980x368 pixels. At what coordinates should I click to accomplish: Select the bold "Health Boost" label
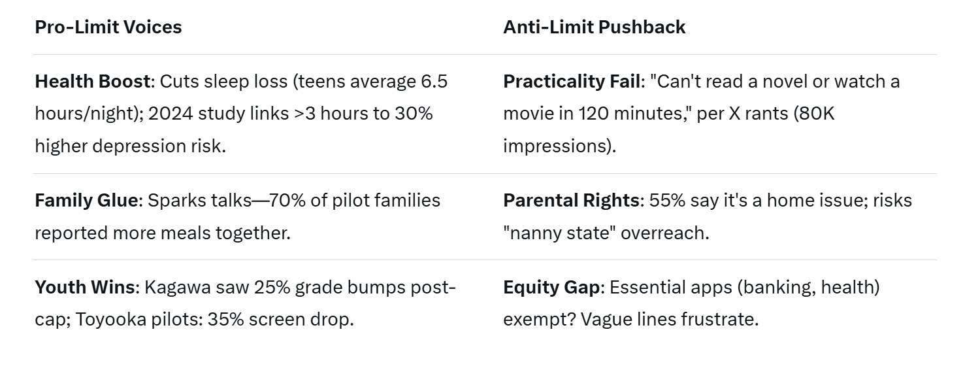(x=93, y=82)
